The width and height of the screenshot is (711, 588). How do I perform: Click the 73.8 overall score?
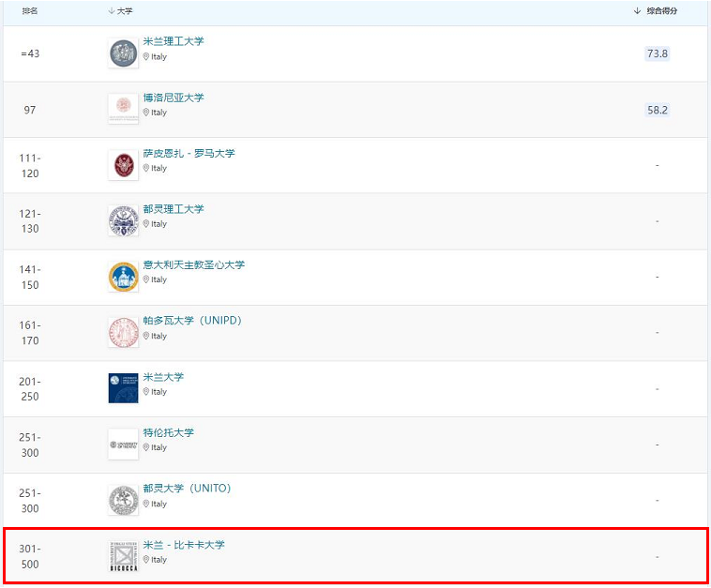(x=657, y=53)
